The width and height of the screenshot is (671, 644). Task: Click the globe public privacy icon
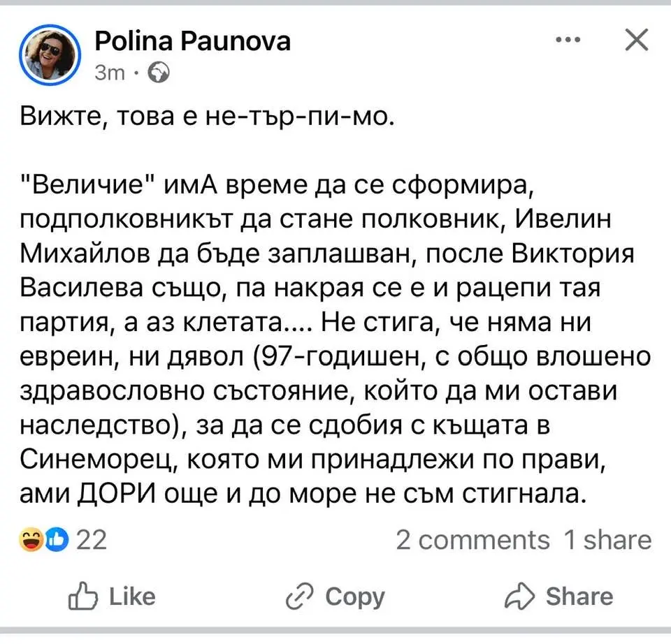[159, 72]
